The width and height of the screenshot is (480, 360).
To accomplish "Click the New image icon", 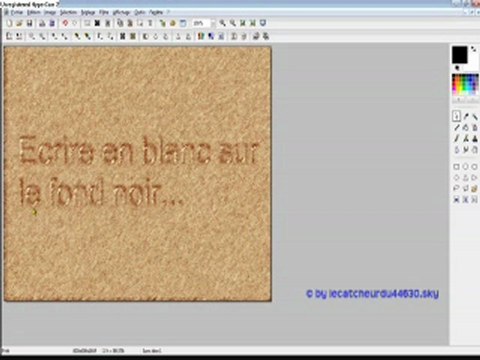I will [x=9, y=23].
